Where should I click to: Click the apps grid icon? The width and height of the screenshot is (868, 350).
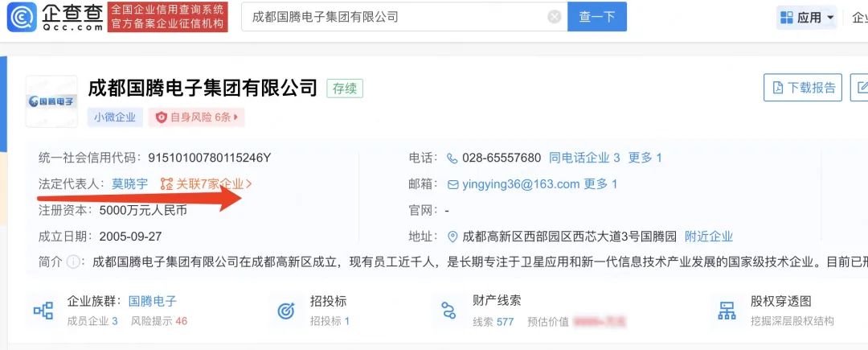point(787,18)
